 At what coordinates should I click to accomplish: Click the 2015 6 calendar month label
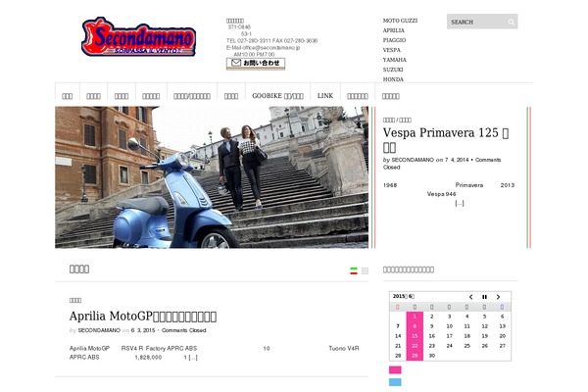tap(404, 296)
